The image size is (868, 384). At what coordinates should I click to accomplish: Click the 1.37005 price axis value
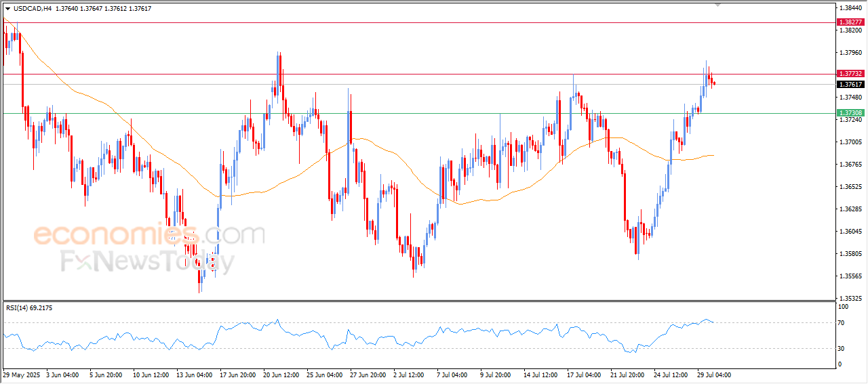[850, 142]
